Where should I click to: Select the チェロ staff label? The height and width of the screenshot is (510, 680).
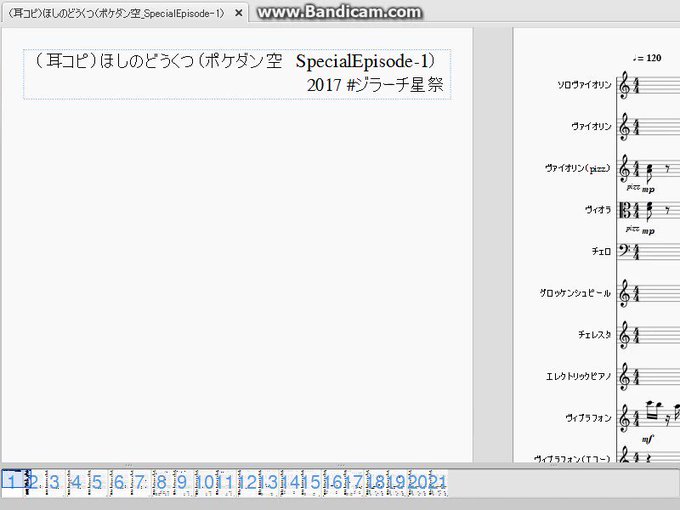601,251
